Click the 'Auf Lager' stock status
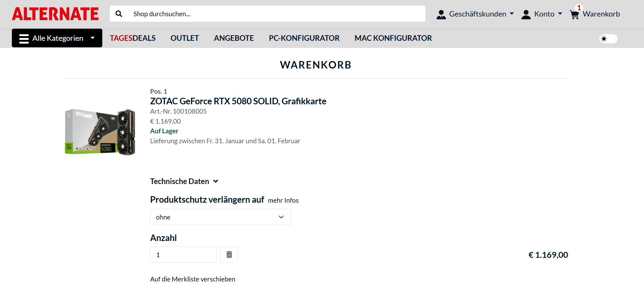This screenshot has height=288, width=644. [x=164, y=131]
